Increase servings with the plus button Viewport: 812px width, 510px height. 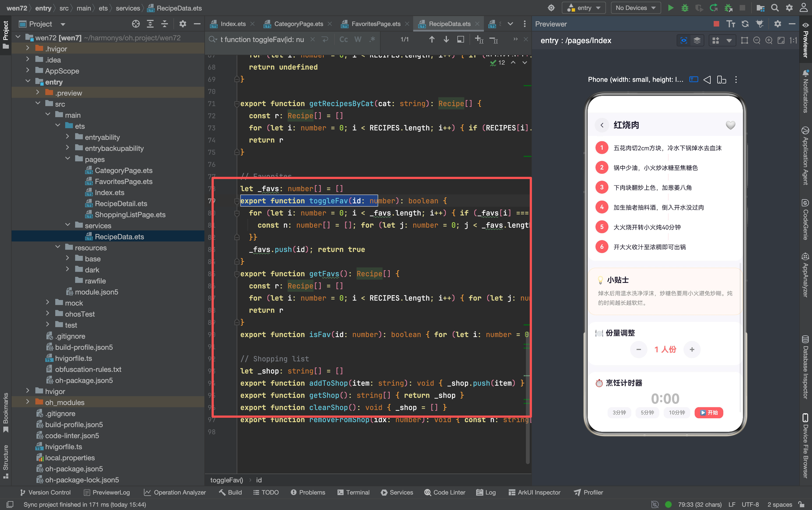(692, 349)
